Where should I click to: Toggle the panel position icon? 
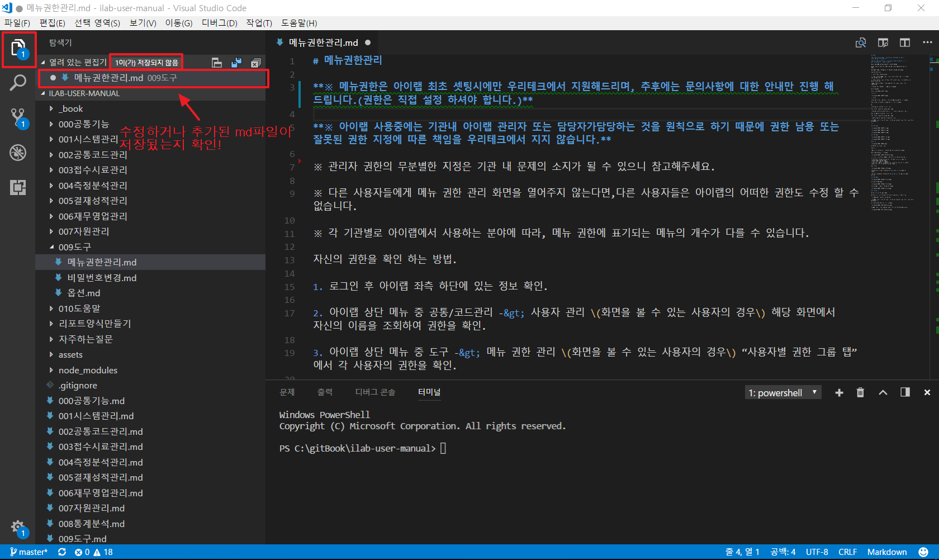click(905, 393)
